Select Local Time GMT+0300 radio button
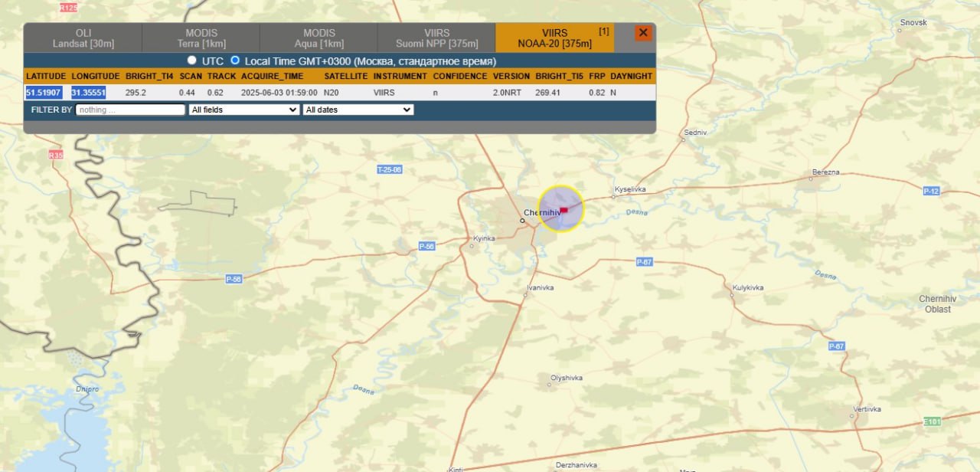This screenshot has width=980, height=472. 235,60
